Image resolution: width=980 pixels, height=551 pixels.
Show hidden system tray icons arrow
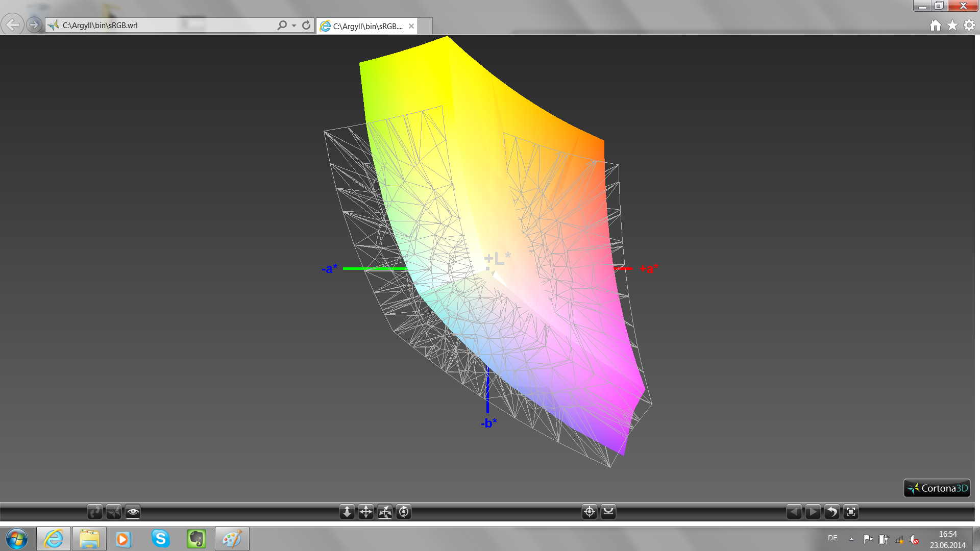(851, 539)
